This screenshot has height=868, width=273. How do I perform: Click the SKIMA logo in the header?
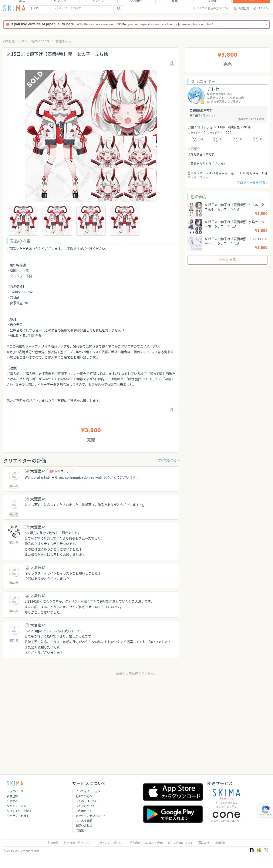14,9
